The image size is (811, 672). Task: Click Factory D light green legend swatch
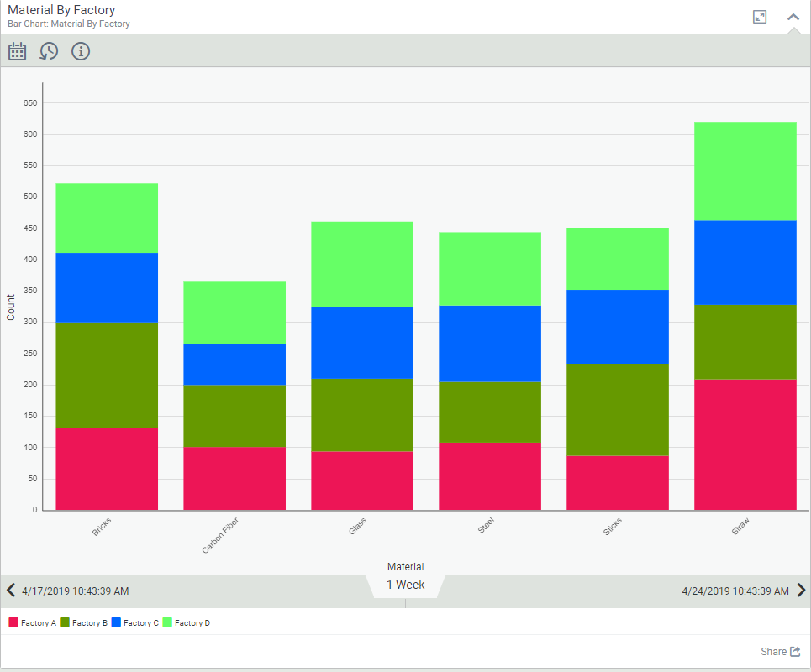tap(167, 623)
